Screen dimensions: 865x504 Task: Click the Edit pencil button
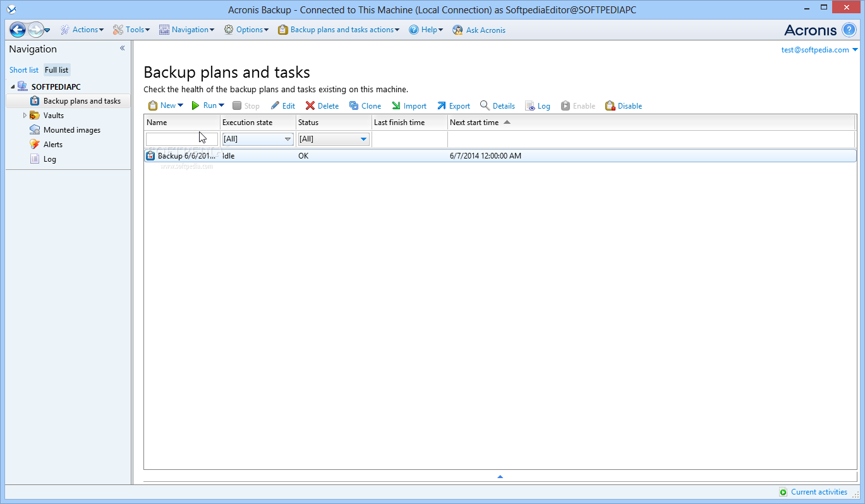click(x=282, y=106)
